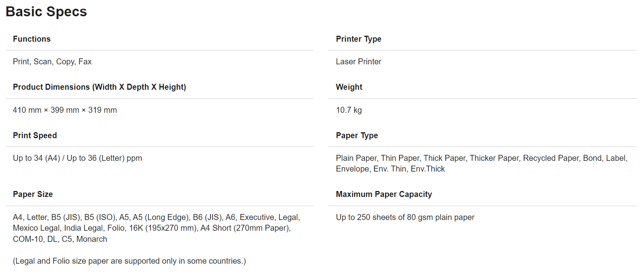Click the line starting with 'Plain Paper, Thin Paper'
Viewport: 644px width, 272px height.
[482, 158]
